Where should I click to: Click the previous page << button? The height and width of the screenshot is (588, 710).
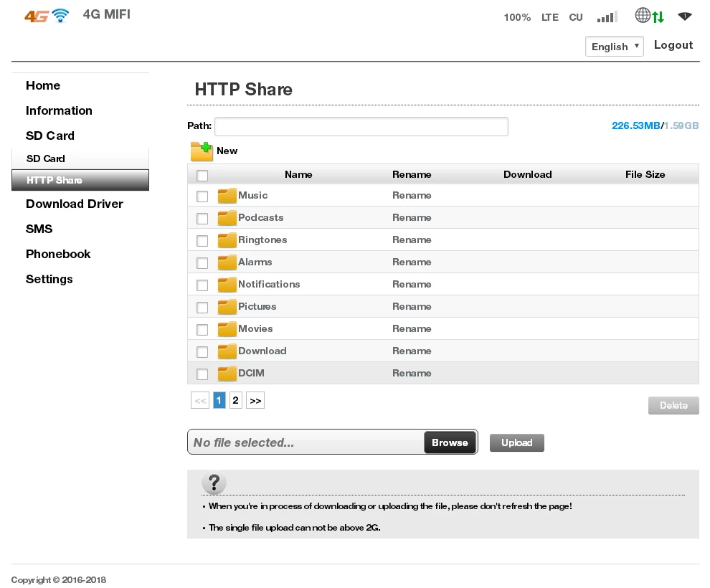[x=200, y=400]
